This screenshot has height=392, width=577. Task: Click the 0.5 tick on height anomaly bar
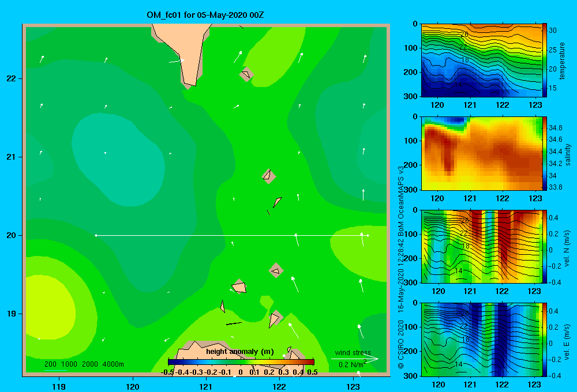312,372
